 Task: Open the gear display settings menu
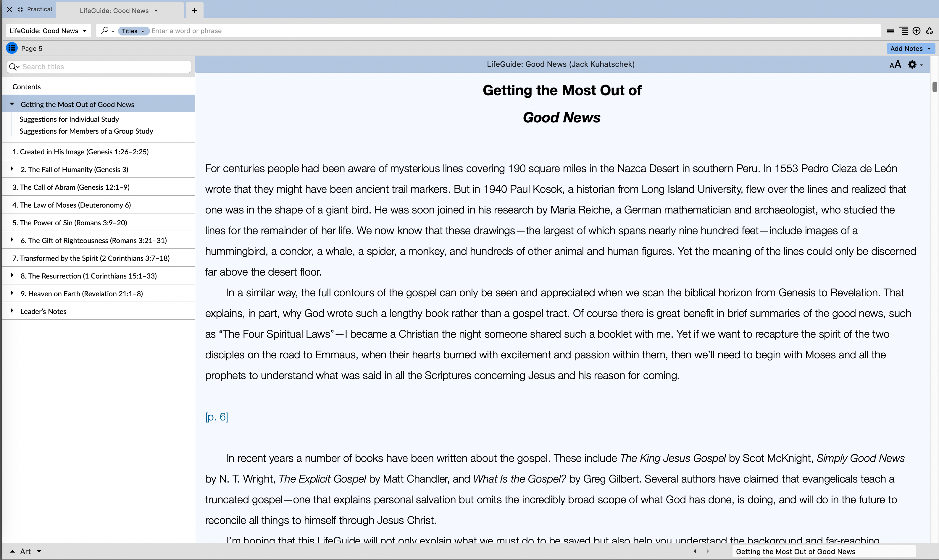[915, 64]
